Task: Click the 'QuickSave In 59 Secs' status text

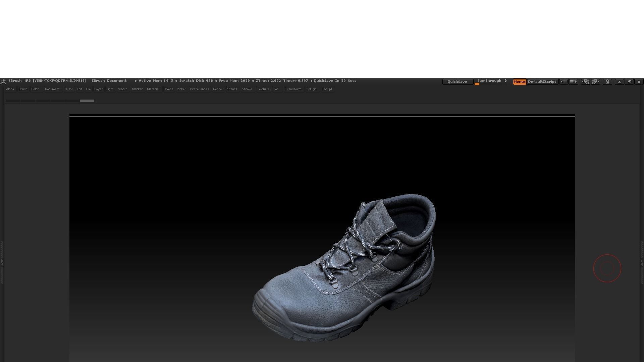Action: (x=335, y=81)
